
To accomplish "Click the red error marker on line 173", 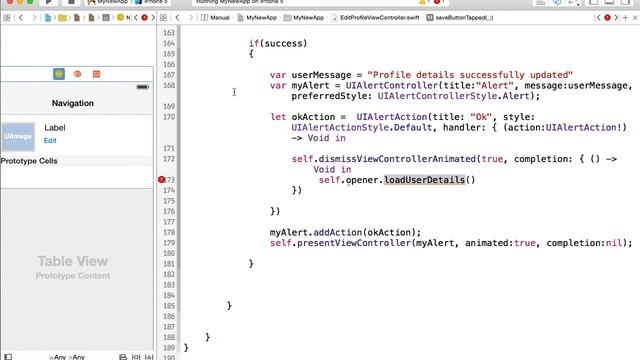I will [x=161, y=180].
